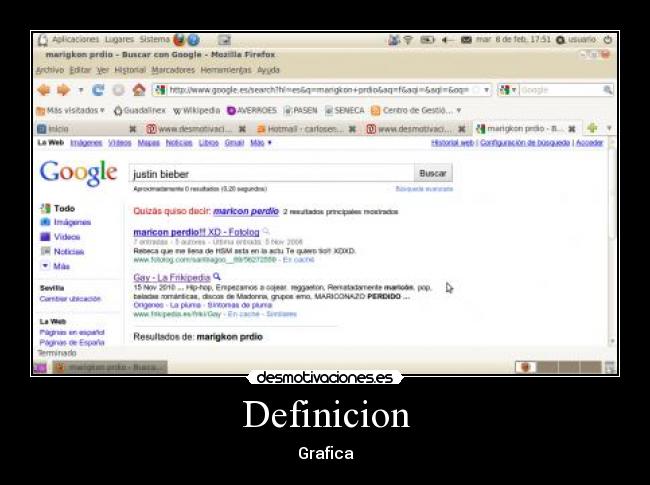Click the Google search field with justin bieber

pyautogui.click(x=272, y=174)
